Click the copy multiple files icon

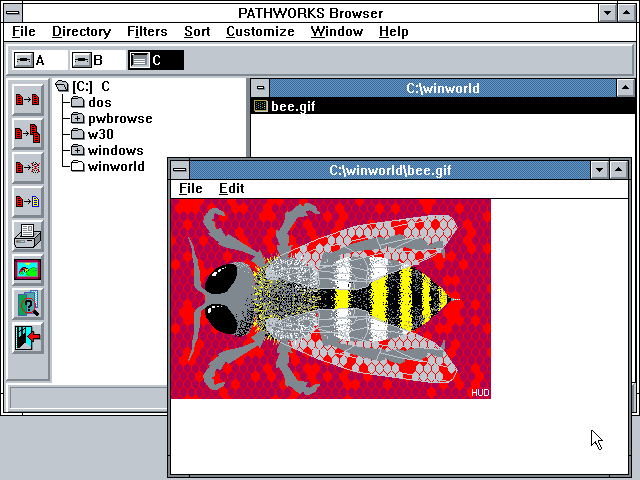(x=27, y=133)
